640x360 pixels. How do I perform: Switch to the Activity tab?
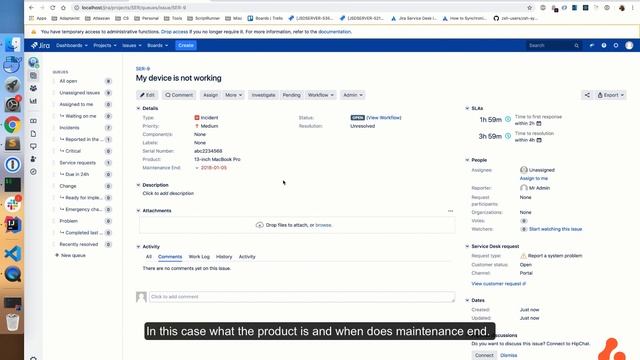point(247,257)
